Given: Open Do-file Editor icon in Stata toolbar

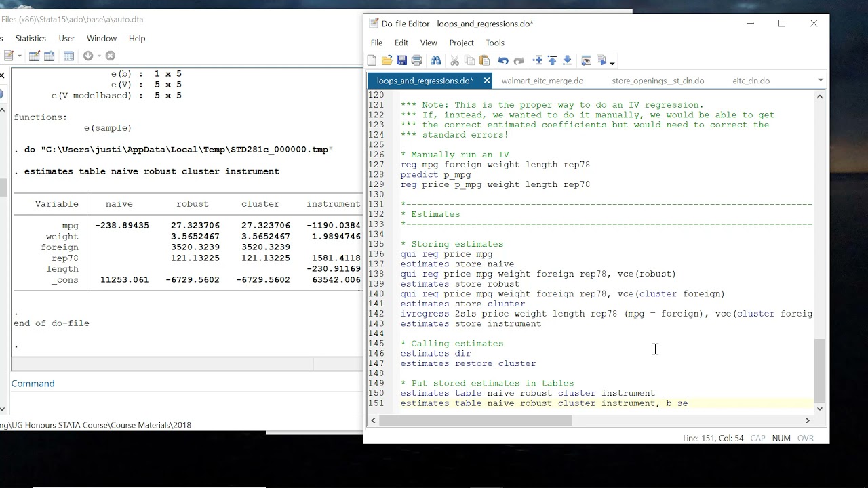Looking at the screenshot, I should pos(9,56).
